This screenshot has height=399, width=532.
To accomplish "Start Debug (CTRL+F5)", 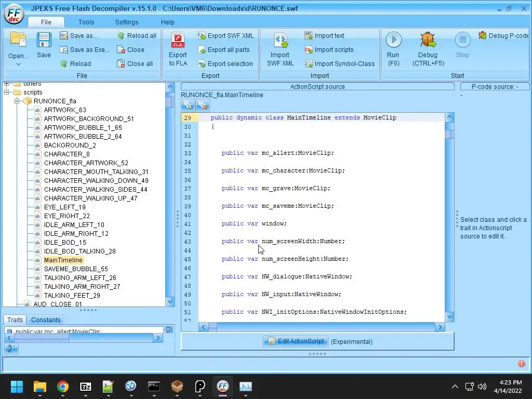I will tap(428, 49).
